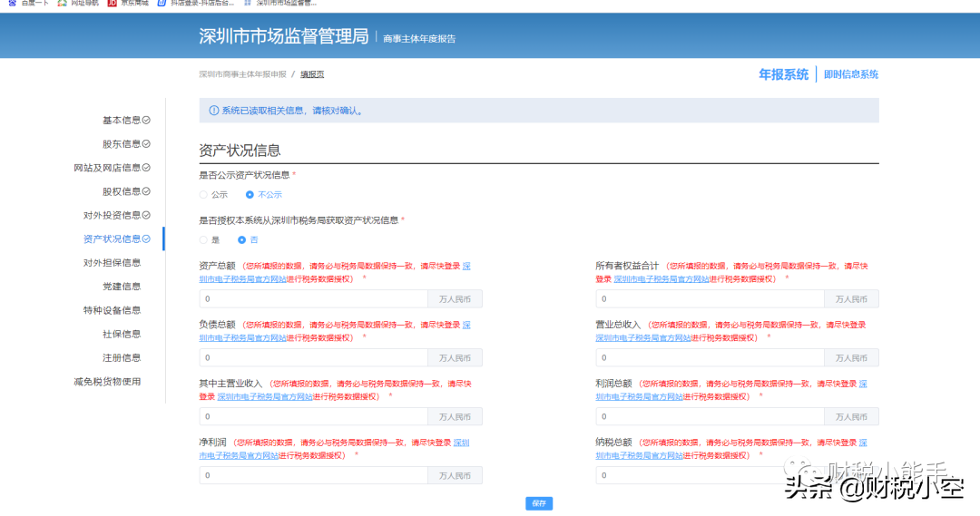
Task: Open 注册信息 section
Action: (122, 357)
